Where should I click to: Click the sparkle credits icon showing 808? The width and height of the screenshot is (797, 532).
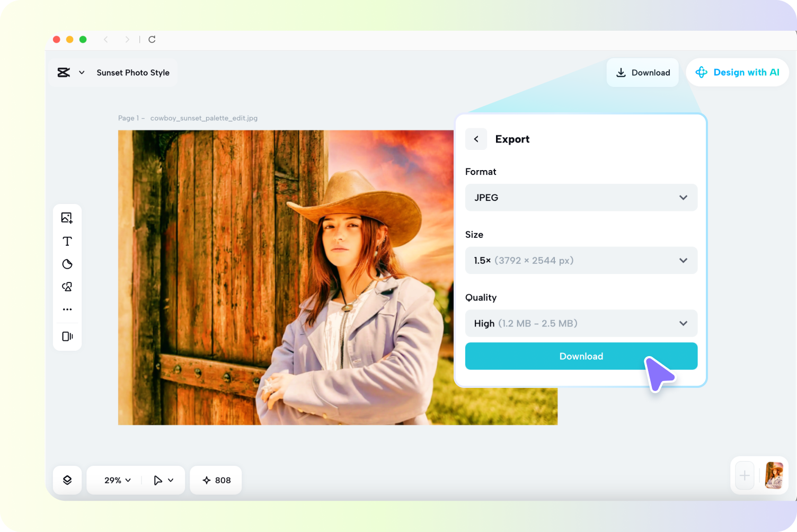pos(215,480)
